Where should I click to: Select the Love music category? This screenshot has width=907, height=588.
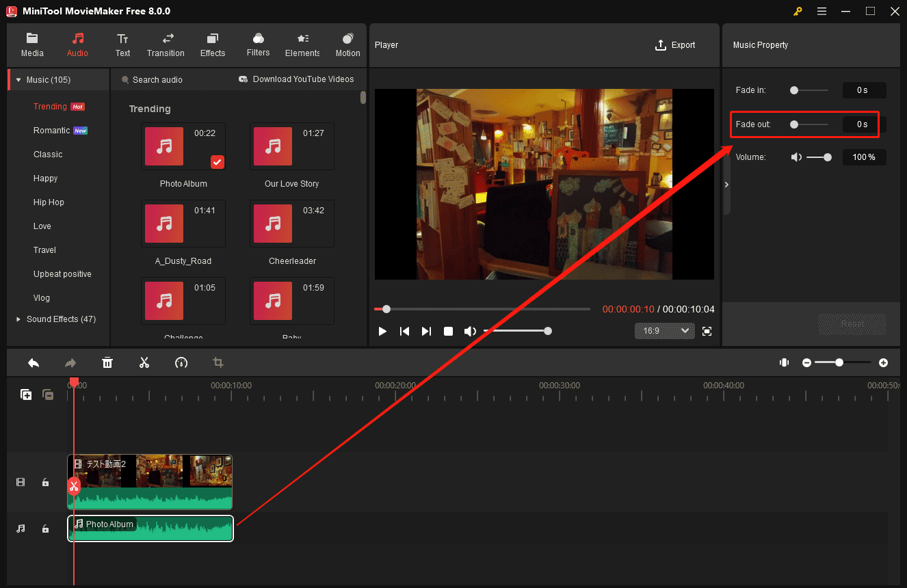pyautogui.click(x=42, y=226)
